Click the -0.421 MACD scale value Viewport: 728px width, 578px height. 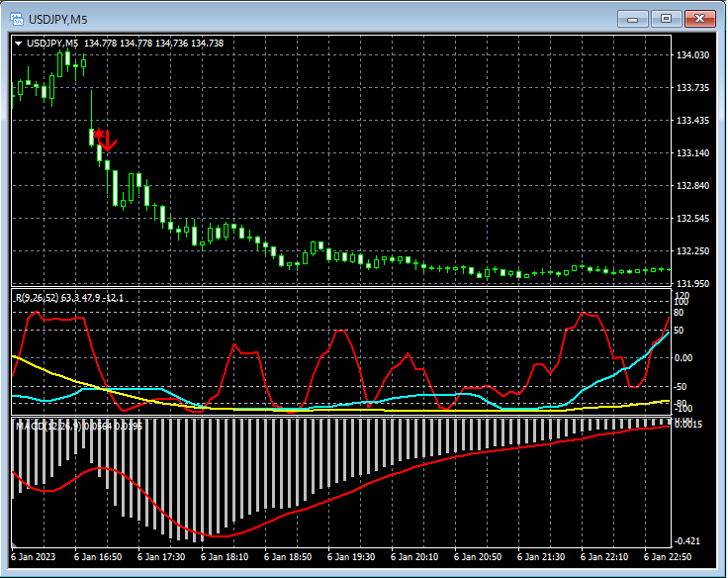687,540
